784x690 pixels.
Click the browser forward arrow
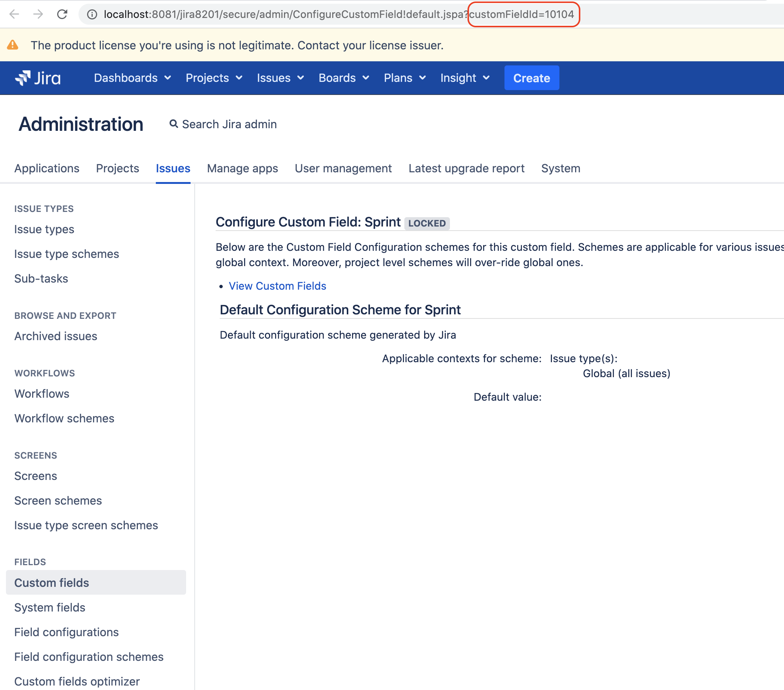coord(38,14)
